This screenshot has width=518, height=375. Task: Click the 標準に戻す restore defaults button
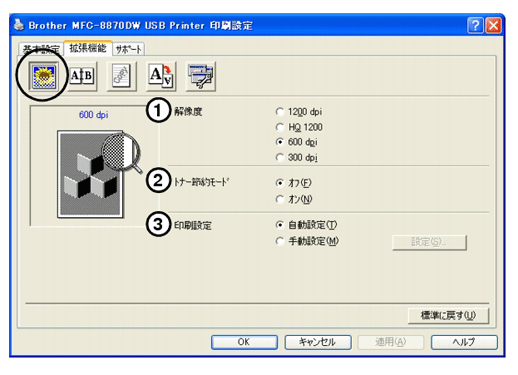pos(448,315)
